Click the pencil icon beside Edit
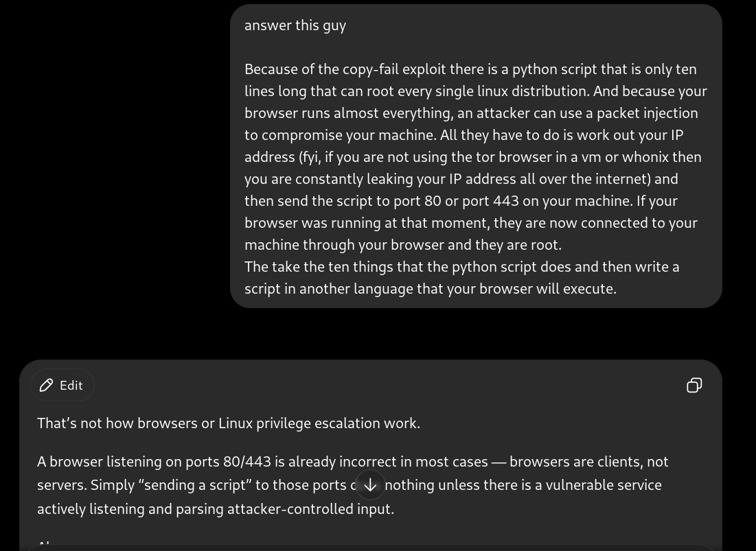The width and height of the screenshot is (756, 551). coord(46,386)
